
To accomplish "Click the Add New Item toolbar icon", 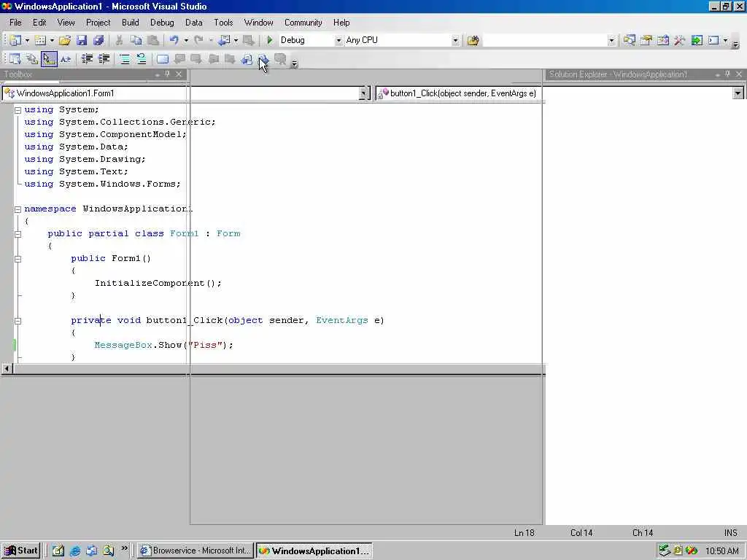I will 41,41.
